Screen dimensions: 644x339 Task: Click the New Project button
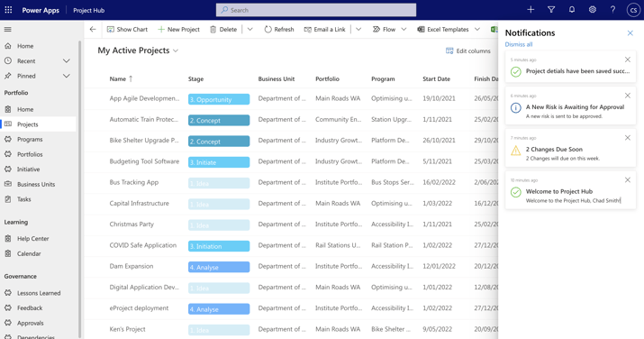pyautogui.click(x=178, y=29)
